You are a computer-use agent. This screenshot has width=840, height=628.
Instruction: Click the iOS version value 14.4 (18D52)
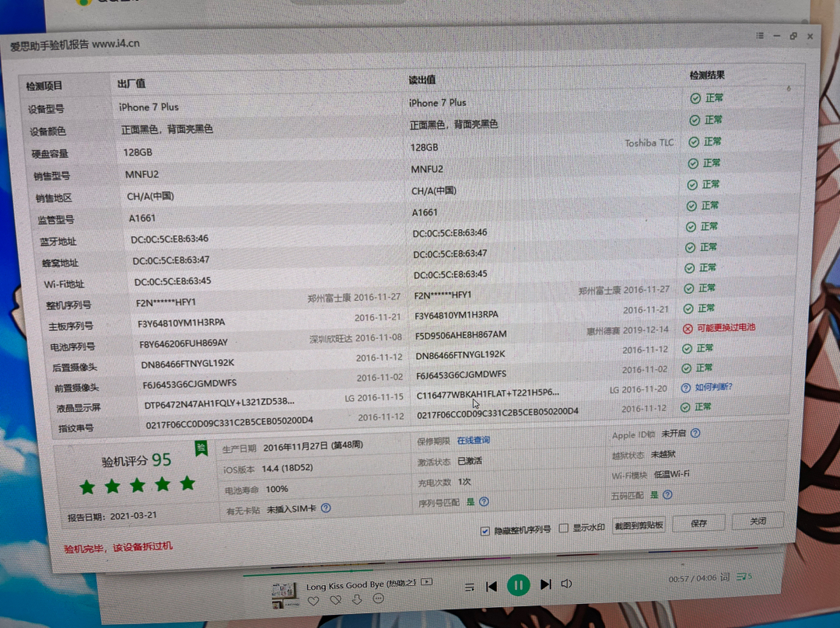(287, 468)
